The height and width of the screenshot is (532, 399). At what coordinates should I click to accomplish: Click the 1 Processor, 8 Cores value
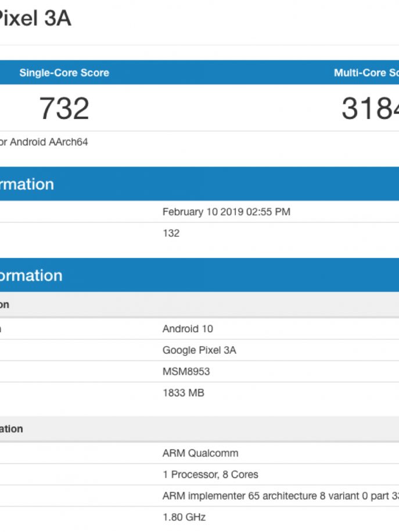[210, 475]
